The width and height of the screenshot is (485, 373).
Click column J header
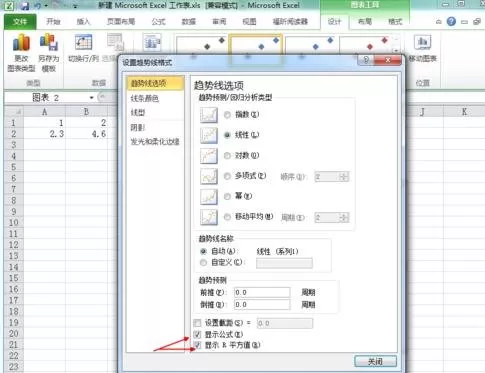[x=422, y=112]
